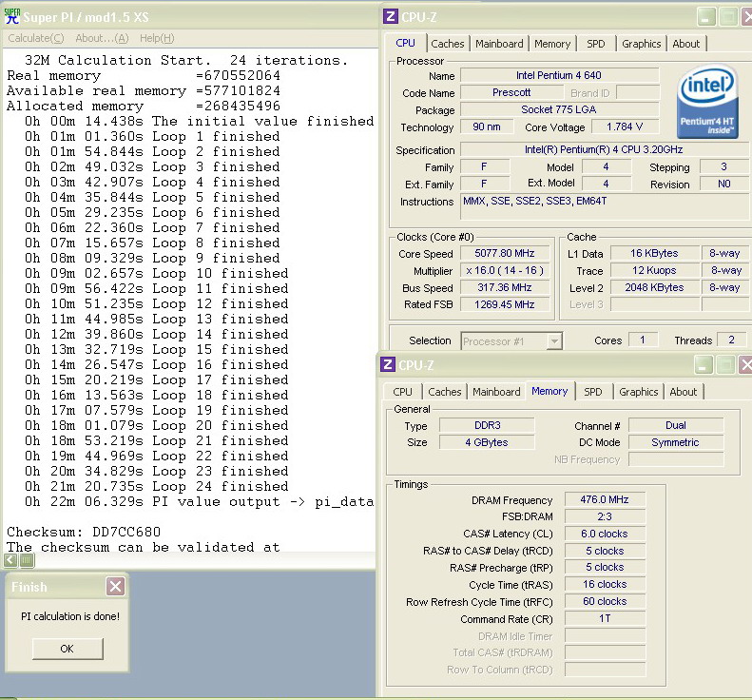This screenshot has width=752, height=700.
Task: Click the CPU-Z logo icon in the top window
Action: coord(391,17)
